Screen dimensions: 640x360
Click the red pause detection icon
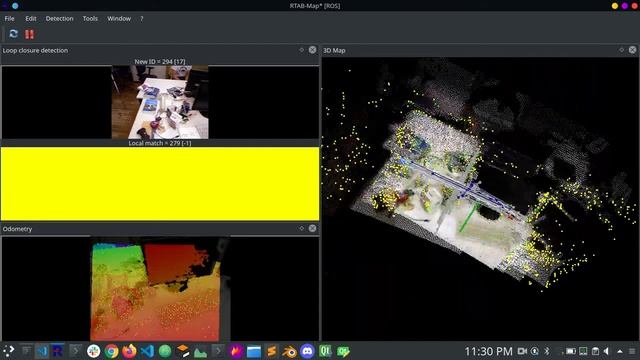29,34
